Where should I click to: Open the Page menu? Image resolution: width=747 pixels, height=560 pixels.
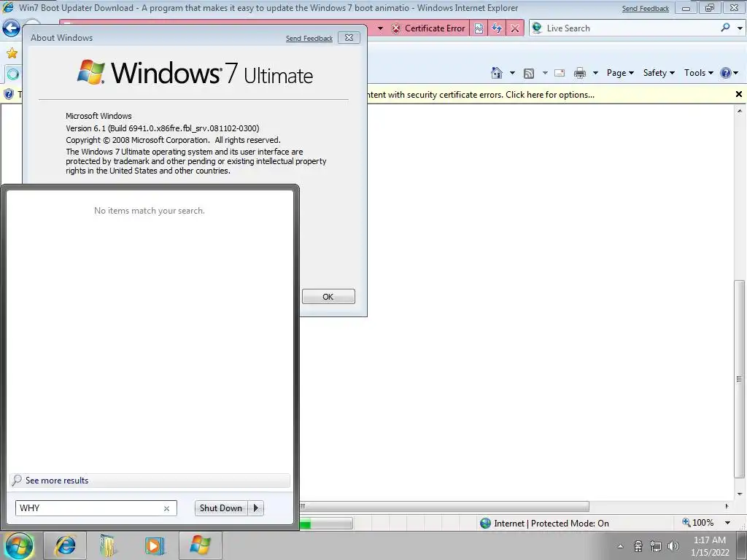(x=620, y=73)
